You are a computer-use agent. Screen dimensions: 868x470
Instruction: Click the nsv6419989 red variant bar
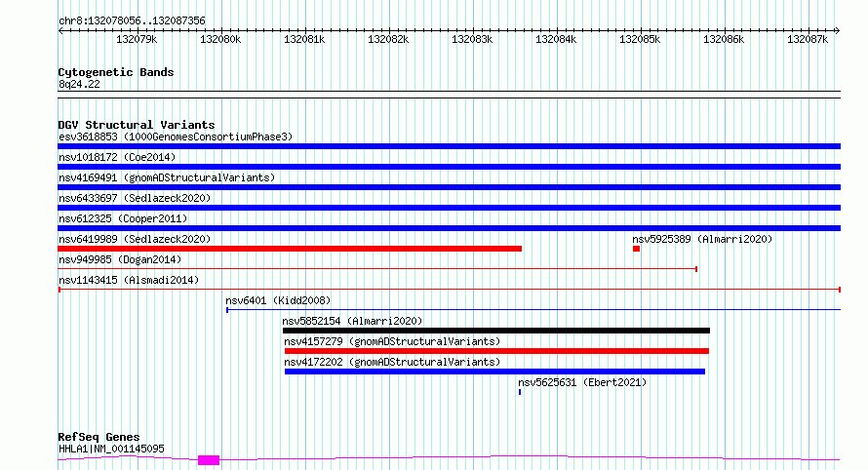290,249
